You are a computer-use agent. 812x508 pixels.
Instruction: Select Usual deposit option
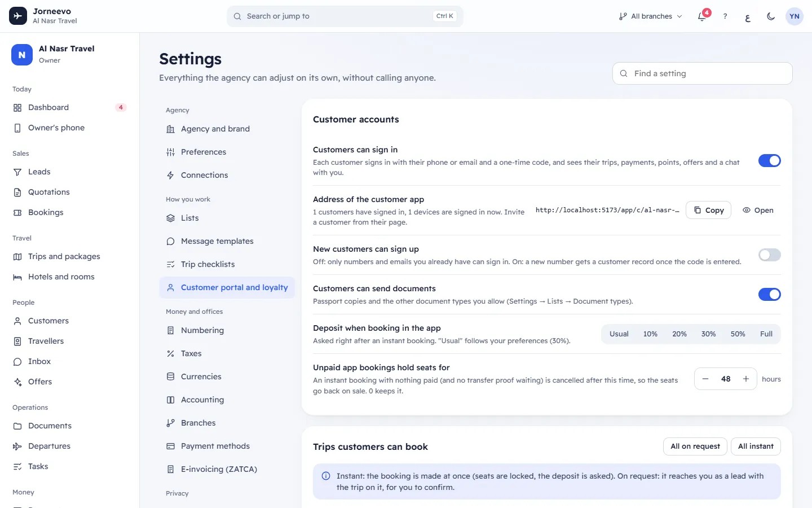pyautogui.click(x=619, y=334)
